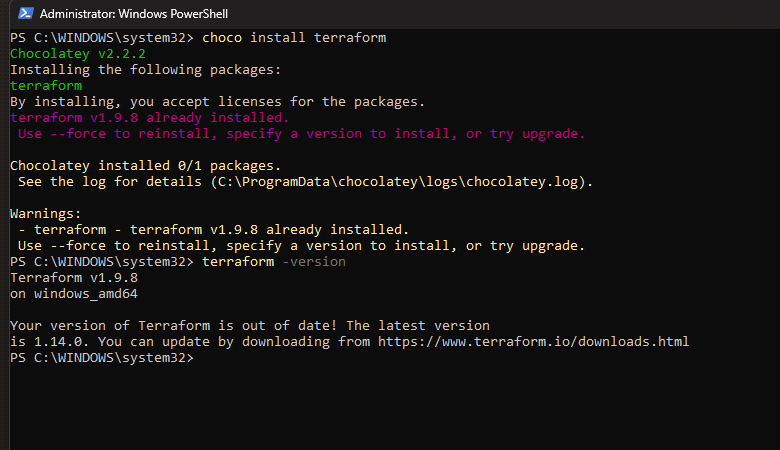Click 'Chocolatey installed 0/1 packages.' line

coord(146,166)
